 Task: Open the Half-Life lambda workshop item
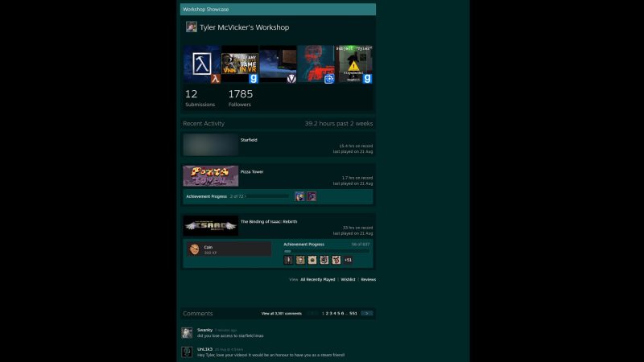click(x=202, y=64)
